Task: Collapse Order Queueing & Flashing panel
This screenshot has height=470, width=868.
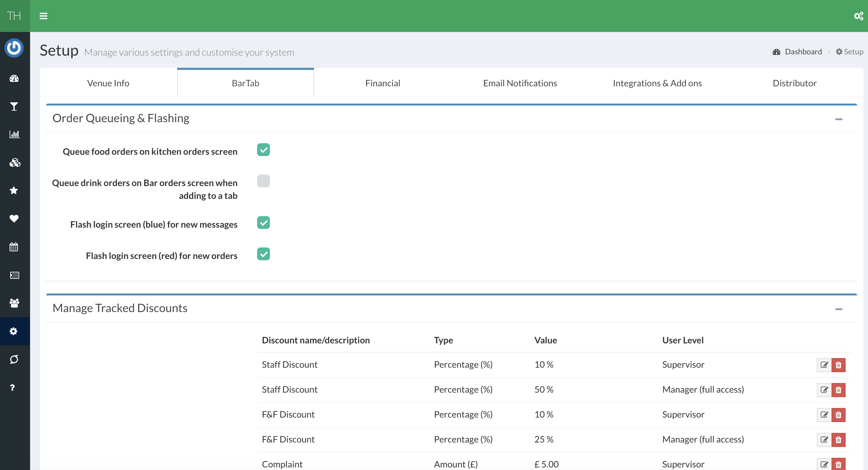Action: click(838, 119)
